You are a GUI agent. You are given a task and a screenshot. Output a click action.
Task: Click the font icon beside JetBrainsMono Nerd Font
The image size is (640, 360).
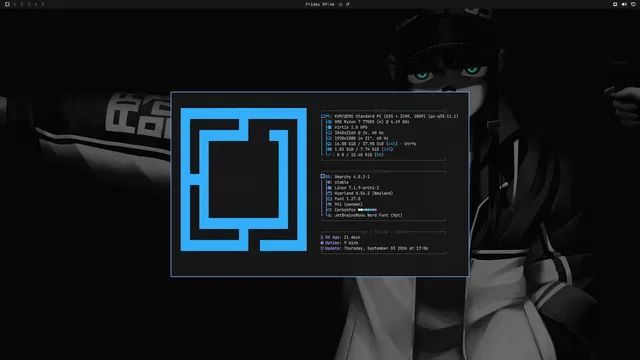pos(329,215)
